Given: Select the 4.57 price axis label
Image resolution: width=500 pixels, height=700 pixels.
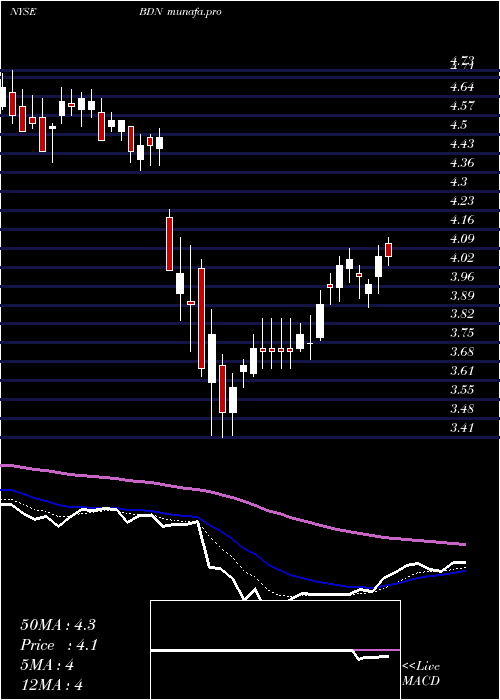Looking at the screenshot, I should click(x=462, y=106).
